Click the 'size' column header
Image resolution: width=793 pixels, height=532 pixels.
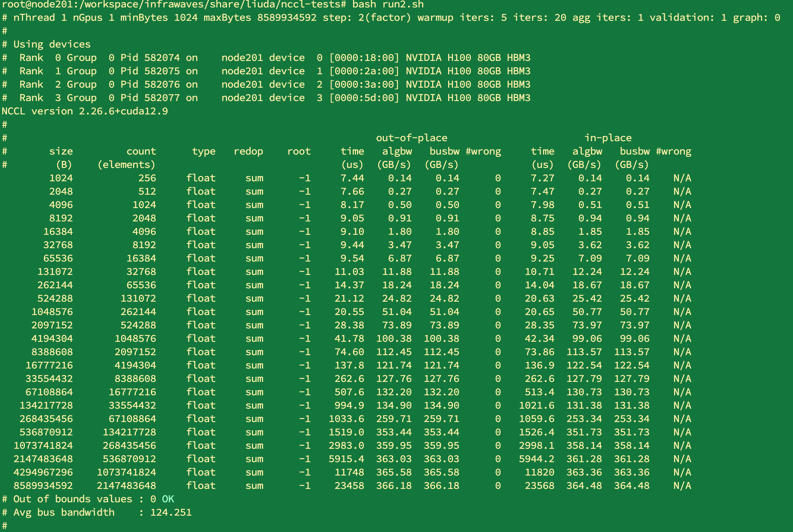[61, 151]
